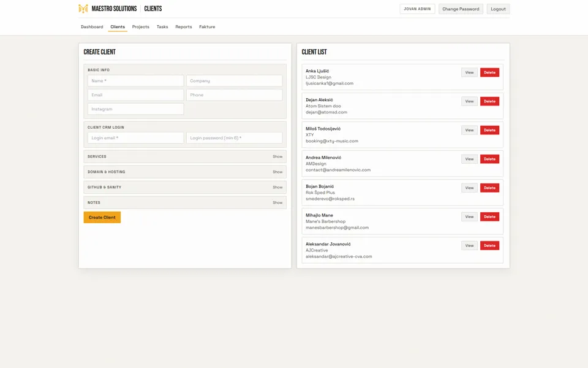This screenshot has height=368, width=588.
Task: Delete client Bojan Bojanić
Action: (x=489, y=188)
